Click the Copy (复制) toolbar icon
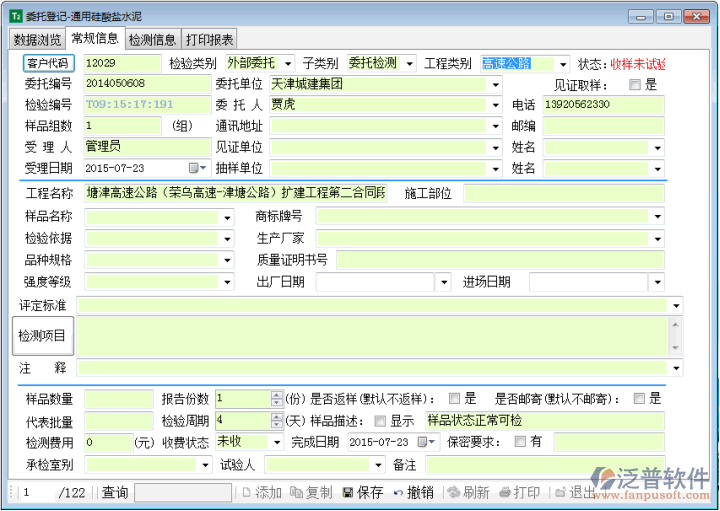The height and width of the screenshot is (511, 720). [x=296, y=493]
